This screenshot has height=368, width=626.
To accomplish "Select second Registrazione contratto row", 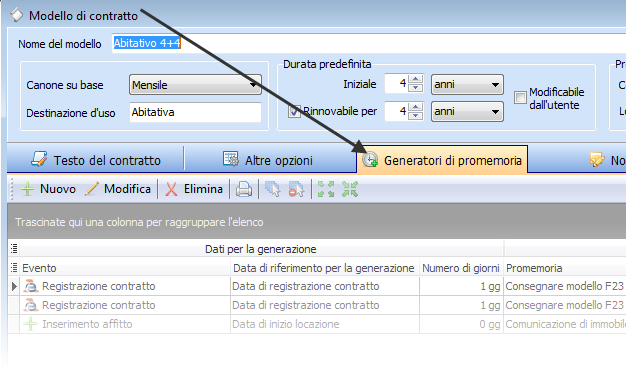I will [317, 305].
